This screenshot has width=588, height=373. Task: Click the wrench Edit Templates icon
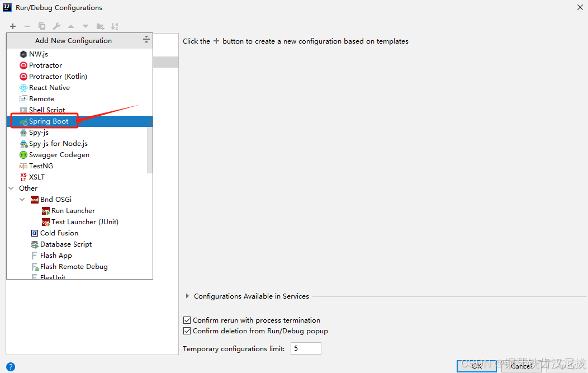click(56, 26)
